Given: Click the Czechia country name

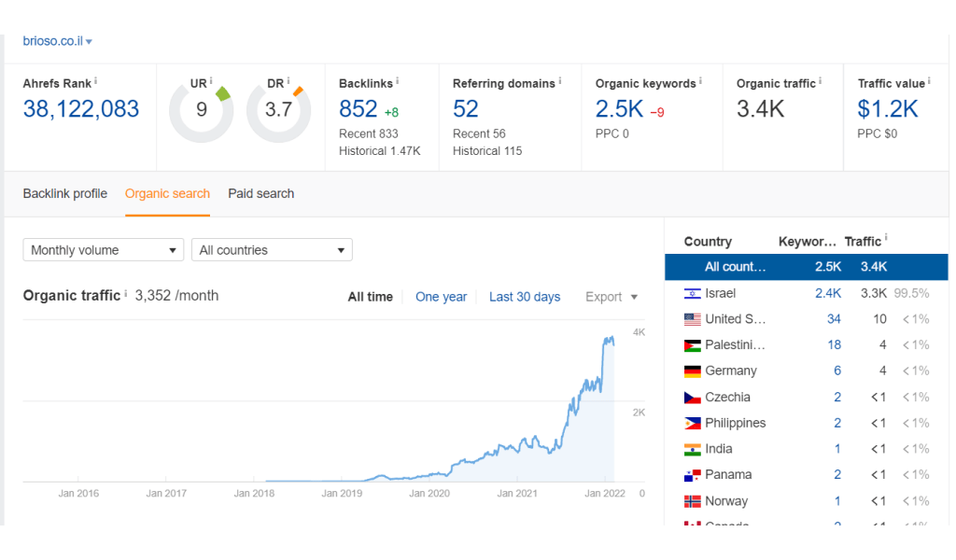Looking at the screenshot, I should click(x=727, y=398).
